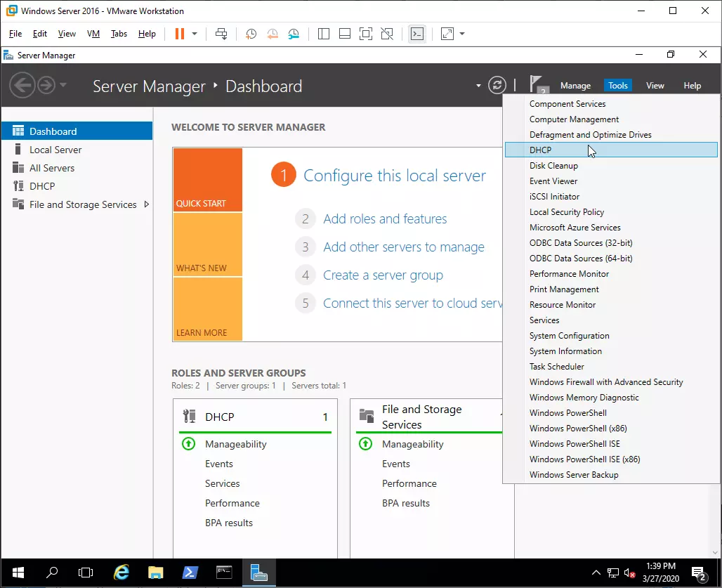Click the taskbar clock and date
Viewport: 722px width, 588px height.
click(x=661, y=573)
